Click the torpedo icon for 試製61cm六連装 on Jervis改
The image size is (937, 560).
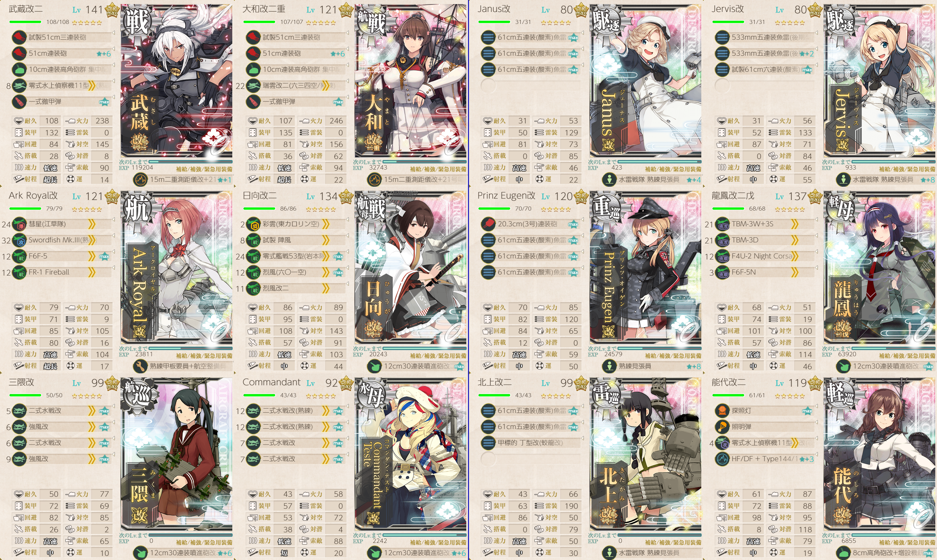[x=722, y=69]
